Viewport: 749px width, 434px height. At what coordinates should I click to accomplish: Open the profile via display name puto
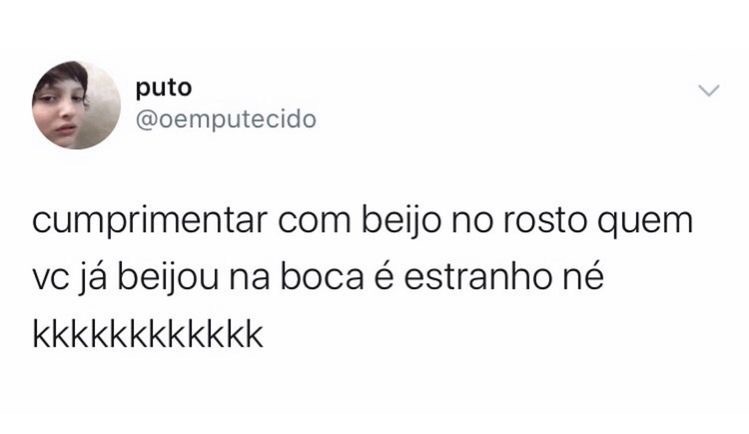point(164,89)
